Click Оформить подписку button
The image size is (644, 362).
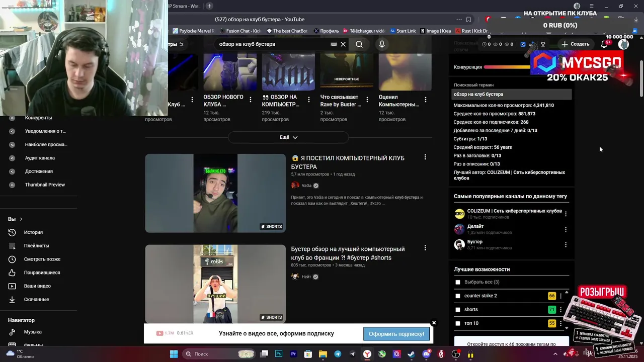tap(396, 334)
